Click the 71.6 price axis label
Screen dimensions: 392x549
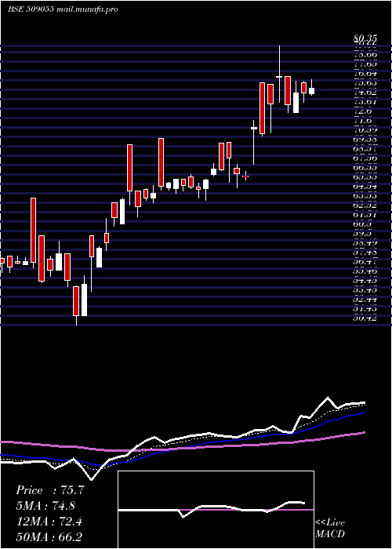(363, 121)
